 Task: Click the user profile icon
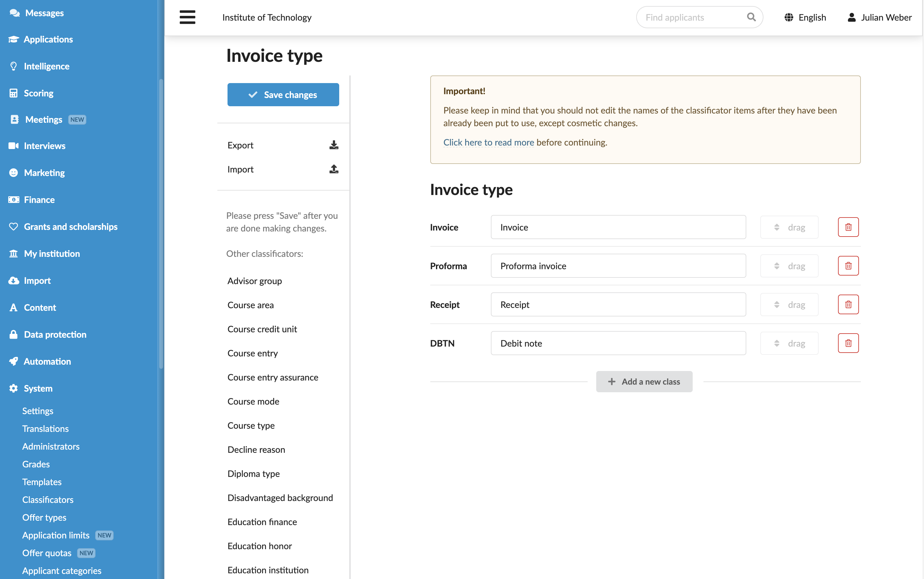point(851,17)
